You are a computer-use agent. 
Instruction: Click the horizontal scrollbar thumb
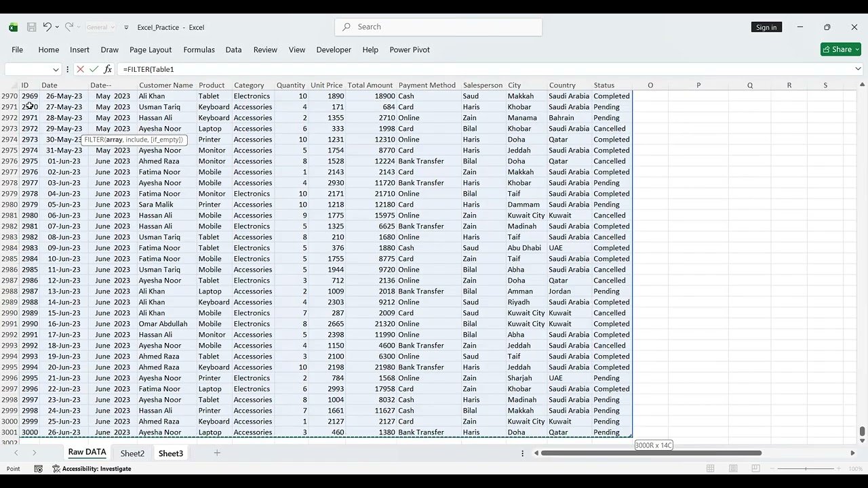(651, 453)
